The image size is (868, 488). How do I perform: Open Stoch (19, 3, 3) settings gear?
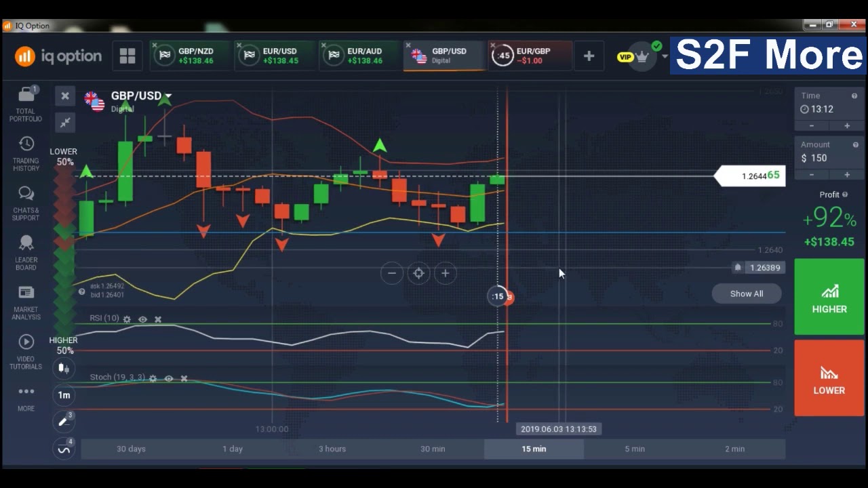click(x=153, y=378)
